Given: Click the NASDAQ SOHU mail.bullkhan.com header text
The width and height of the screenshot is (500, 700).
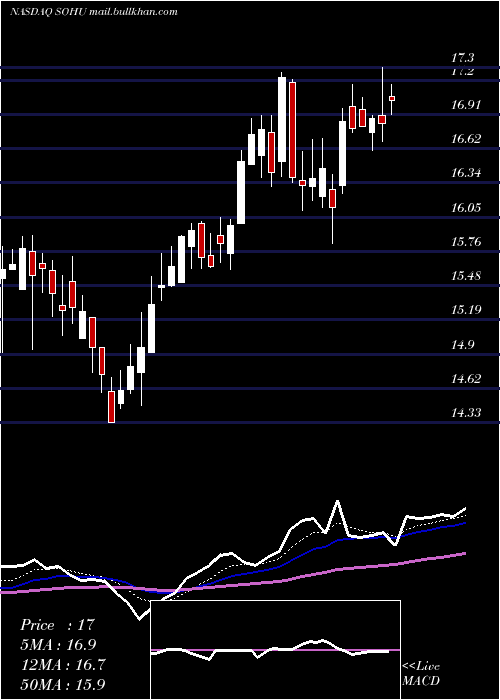Looking at the screenshot, I should (94, 12).
